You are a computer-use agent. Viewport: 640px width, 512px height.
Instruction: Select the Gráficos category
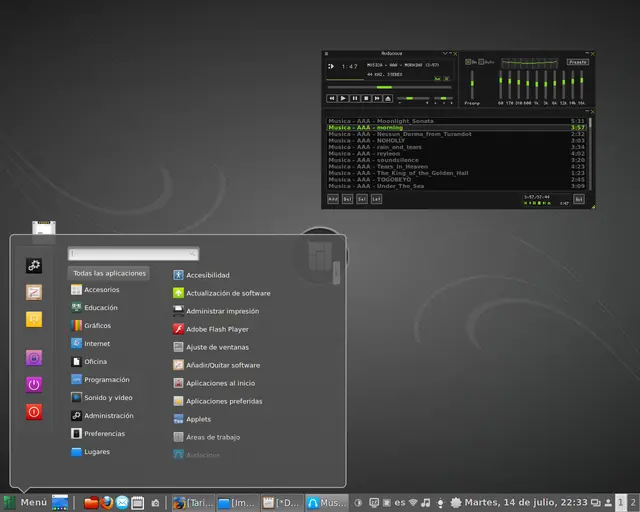[91, 325]
